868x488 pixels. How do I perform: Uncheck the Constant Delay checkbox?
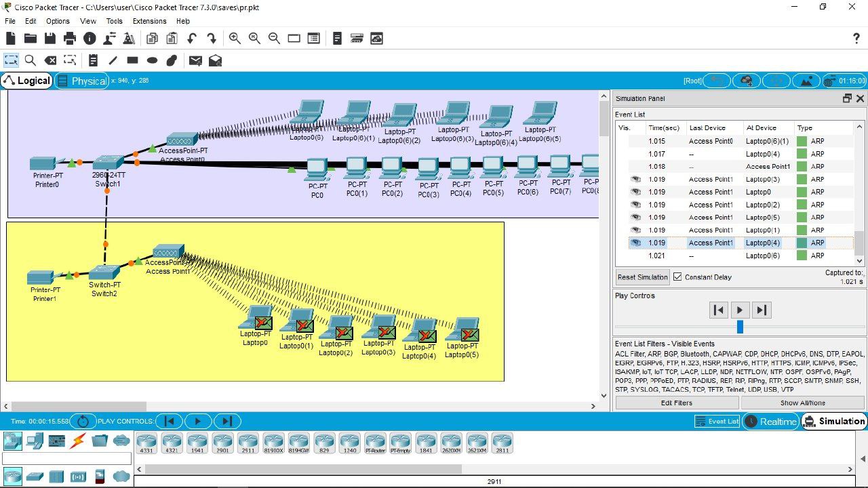point(677,277)
